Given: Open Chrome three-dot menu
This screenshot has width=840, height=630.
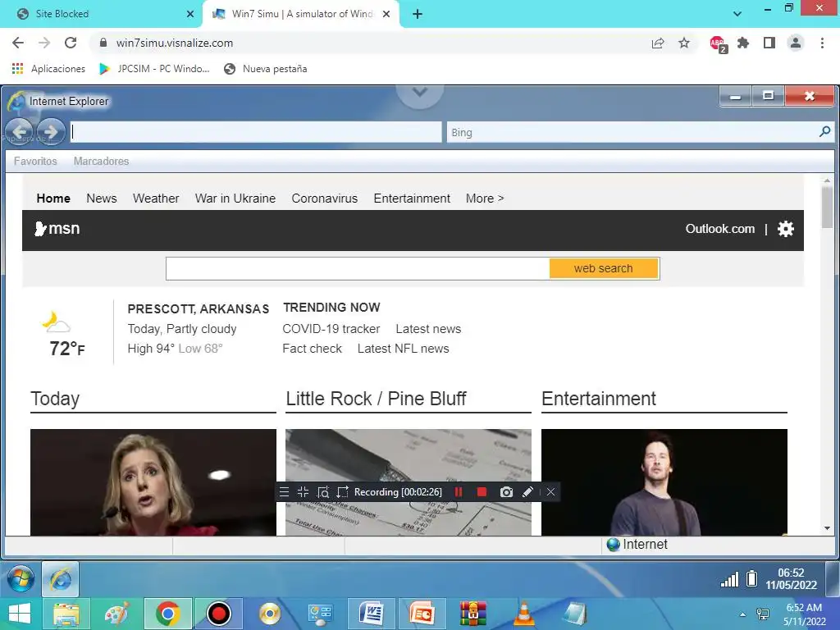Looking at the screenshot, I should click(822, 43).
